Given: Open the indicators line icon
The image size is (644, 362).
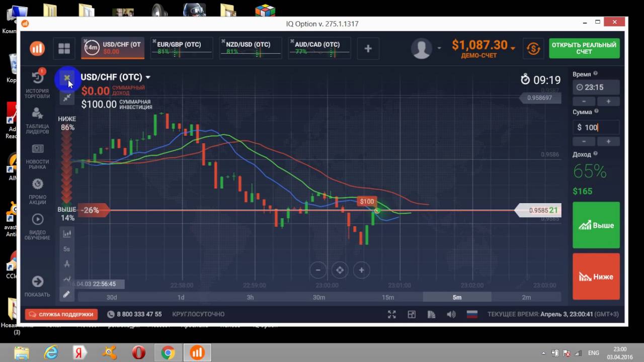Looking at the screenshot, I should (67, 279).
